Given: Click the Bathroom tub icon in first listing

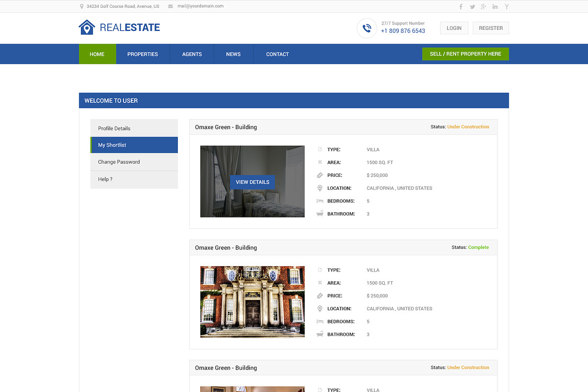Looking at the screenshot, I should point(320,214).
